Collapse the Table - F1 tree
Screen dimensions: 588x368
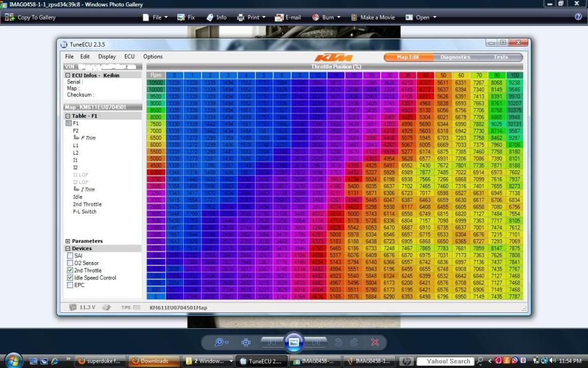point(68,116)
